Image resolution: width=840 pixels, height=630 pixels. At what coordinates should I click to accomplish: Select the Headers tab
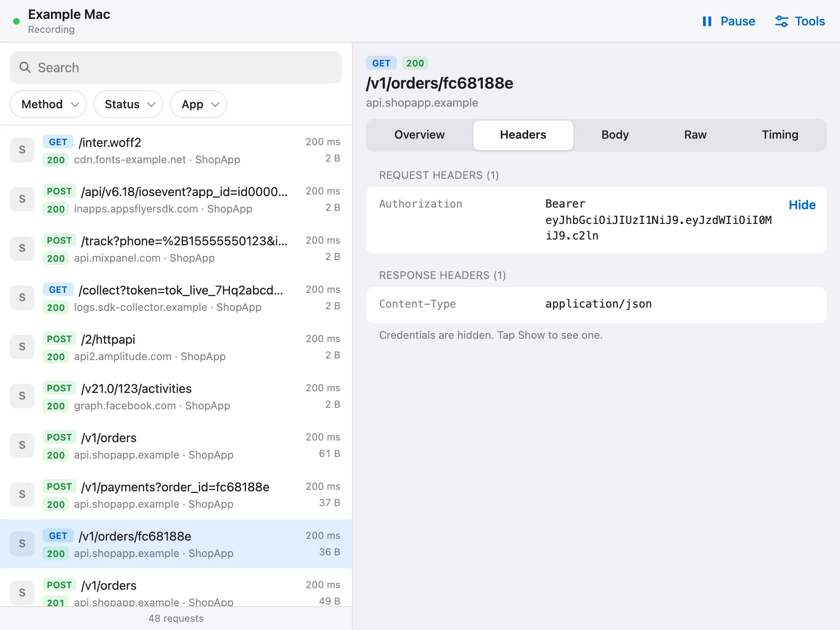point(523,135)
